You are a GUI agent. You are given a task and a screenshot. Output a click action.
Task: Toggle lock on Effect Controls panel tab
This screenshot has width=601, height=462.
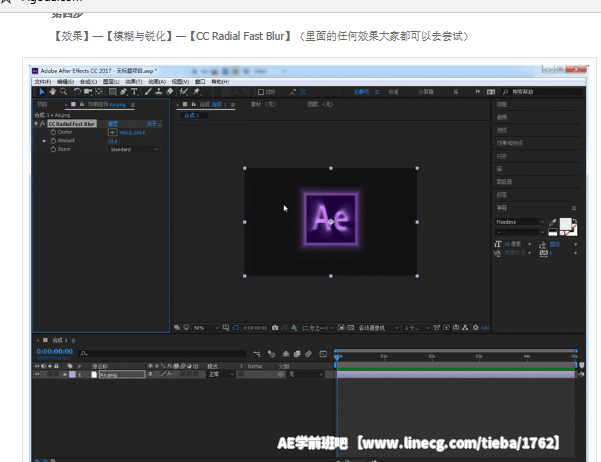tap(82, 104)
